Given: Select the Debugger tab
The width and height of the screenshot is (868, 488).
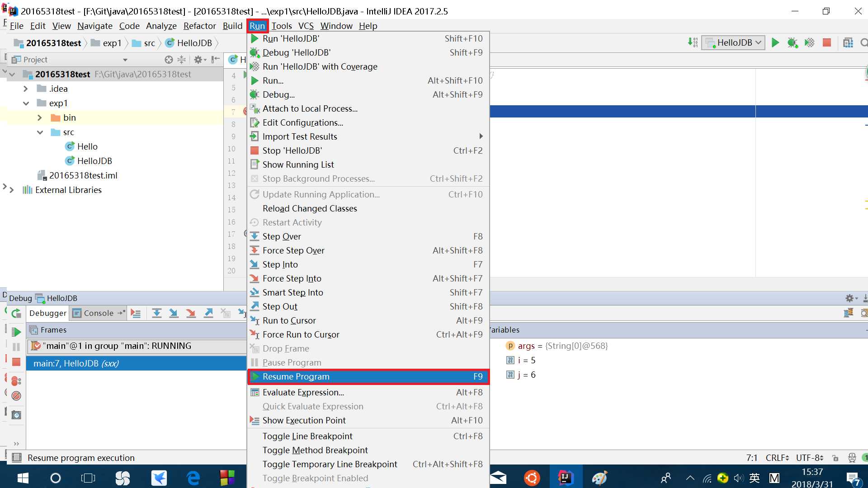Looking at the screenshot, I should pyautogui.click(x=48, y=313).
